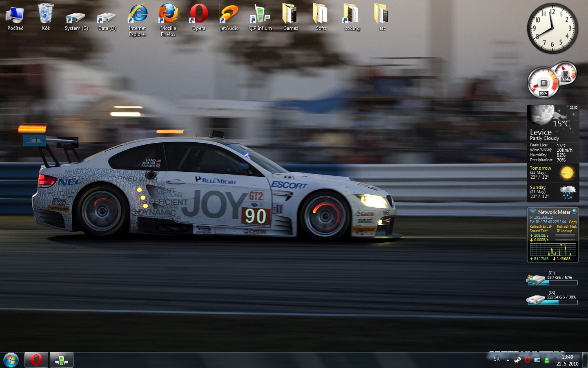Select the Opera desktop shortcut
The image size is (588, 368).
tap(199, 18)
